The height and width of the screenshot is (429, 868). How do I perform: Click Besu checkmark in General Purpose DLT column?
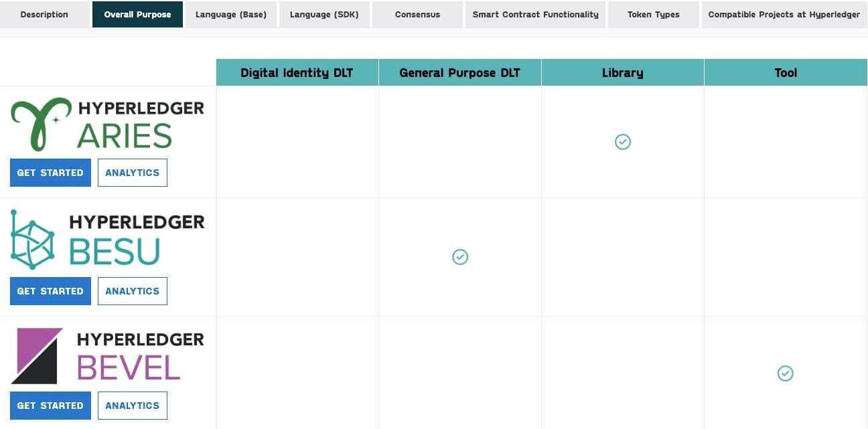click(460, 257)
